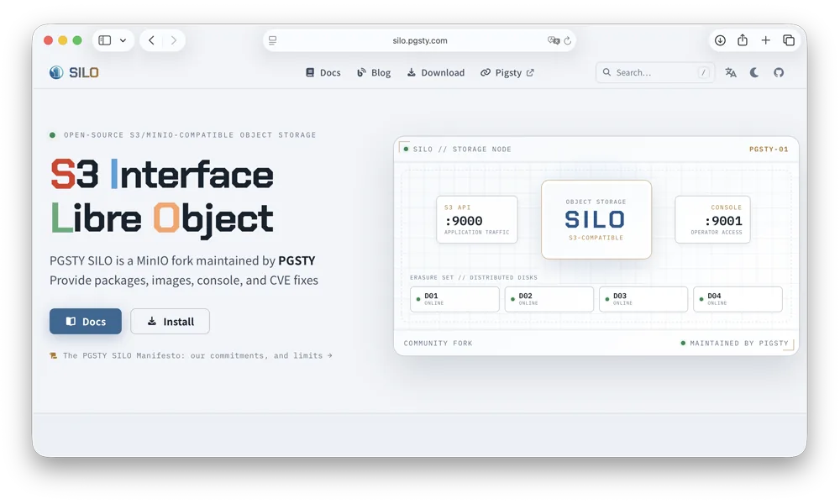
Task: Click the central SILO object storage card
Action: [x=596, y=219]
